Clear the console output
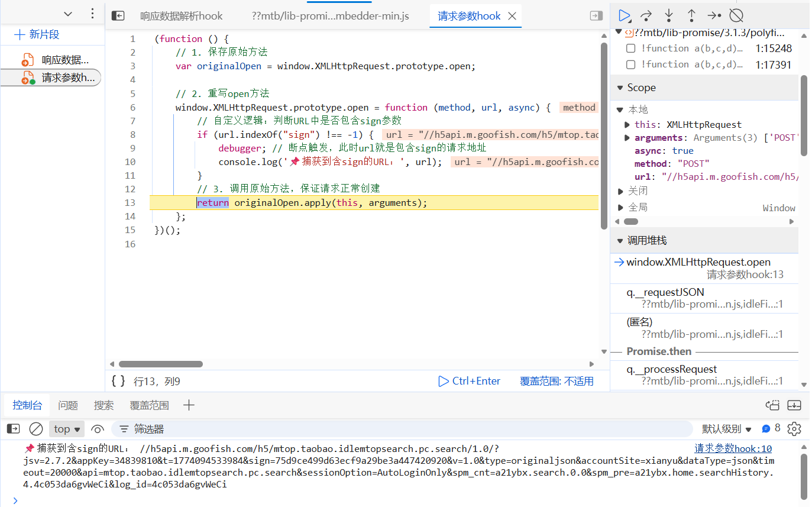This screenshot has width=812, height=507. (36, 429)
